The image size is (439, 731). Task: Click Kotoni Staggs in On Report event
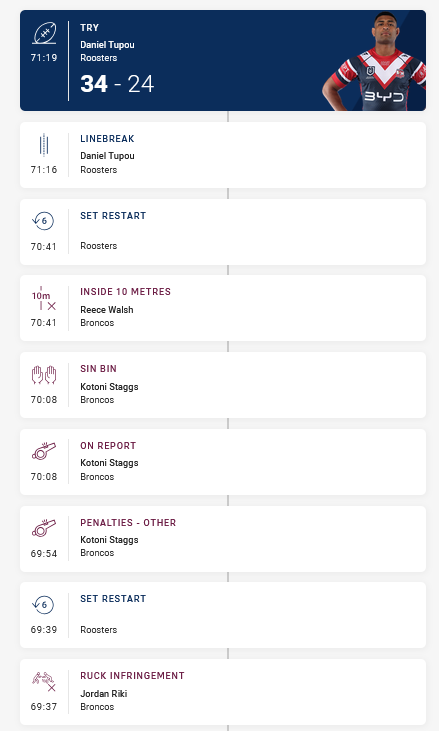click(x=109, y=463)
